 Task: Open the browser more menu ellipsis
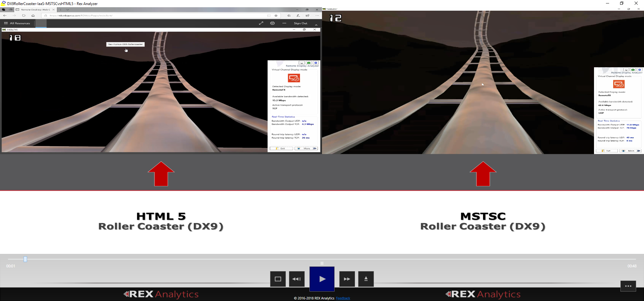point(317,15)
